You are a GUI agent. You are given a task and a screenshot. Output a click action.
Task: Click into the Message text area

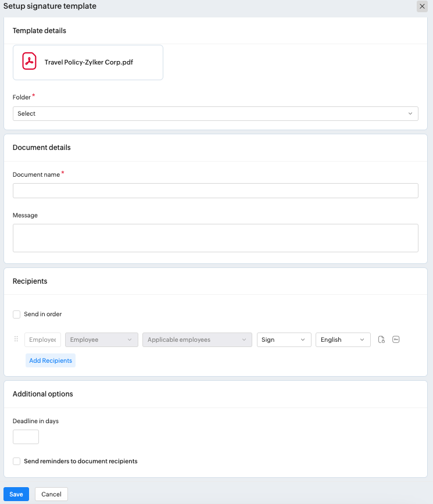[x=215, y=238]
